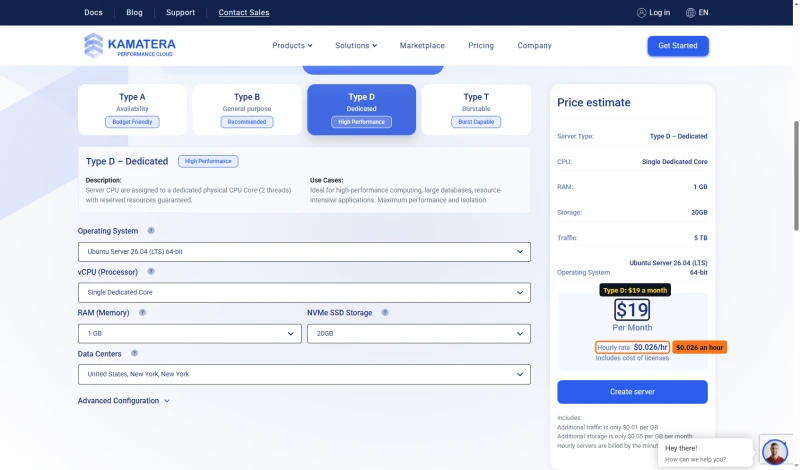Select the Type D Dedicated tab
Screen dimensions: 800x470
tap(361, 109)
